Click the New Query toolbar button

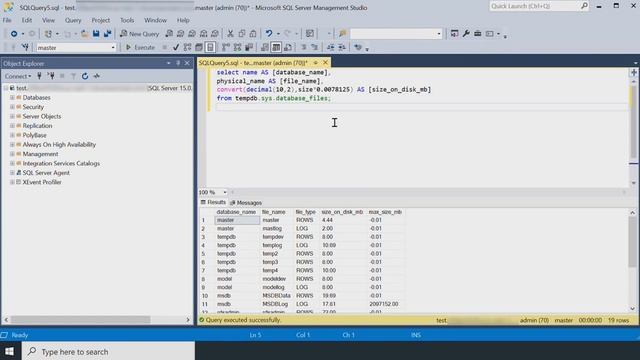(139, 34)
